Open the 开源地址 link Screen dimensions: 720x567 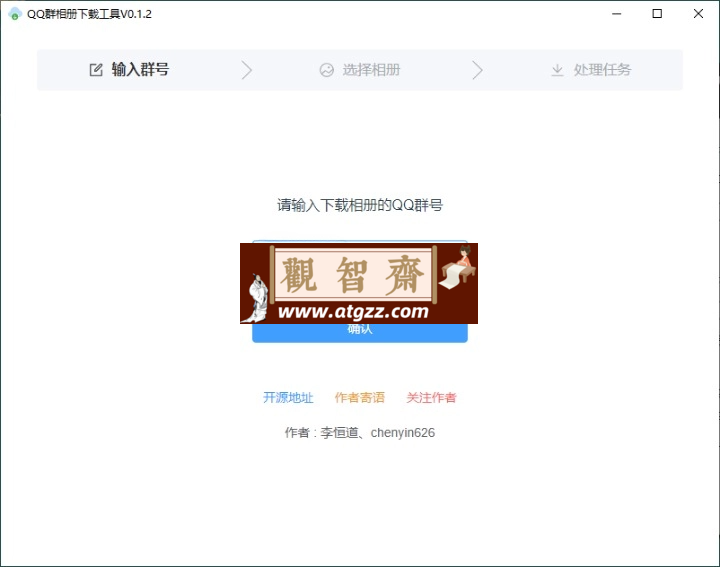click(x=288, y=397)
